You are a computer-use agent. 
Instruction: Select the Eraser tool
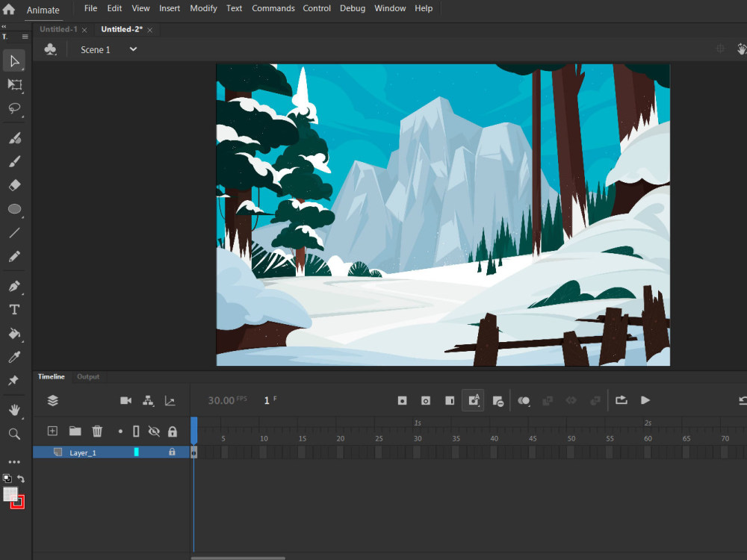(x=15, y=184)
